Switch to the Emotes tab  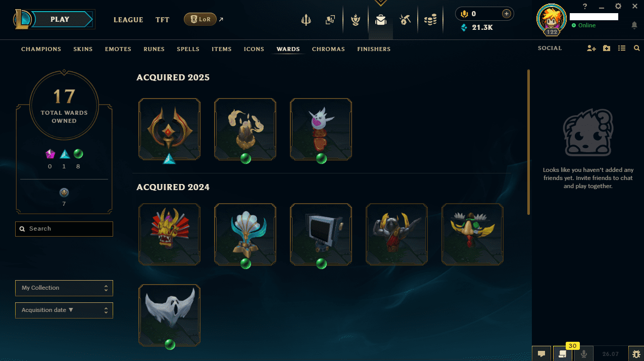[x=118, y=49]
